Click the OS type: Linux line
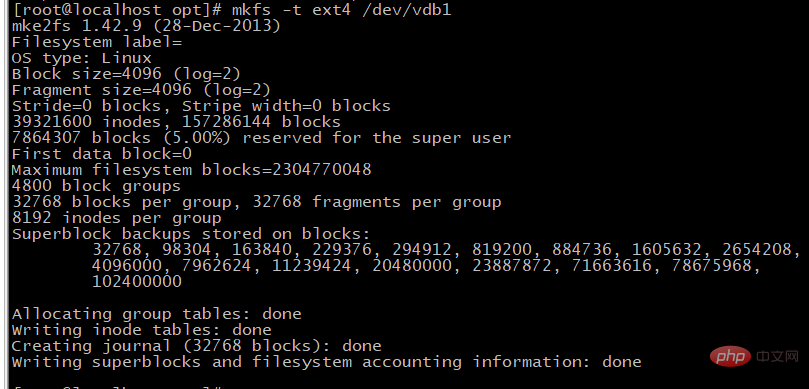809x389 pixels. coord(82,58)
